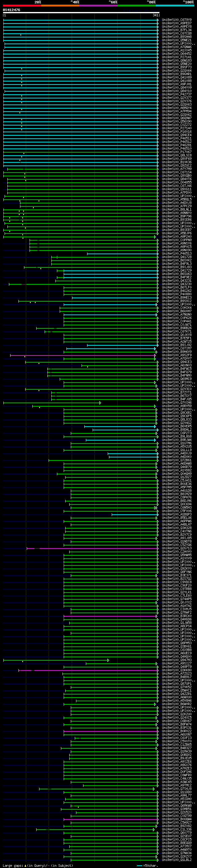Click hit UniRef100_Q84Y10
Viewport: 197px width, 868px height.
(x=177, y=91)
